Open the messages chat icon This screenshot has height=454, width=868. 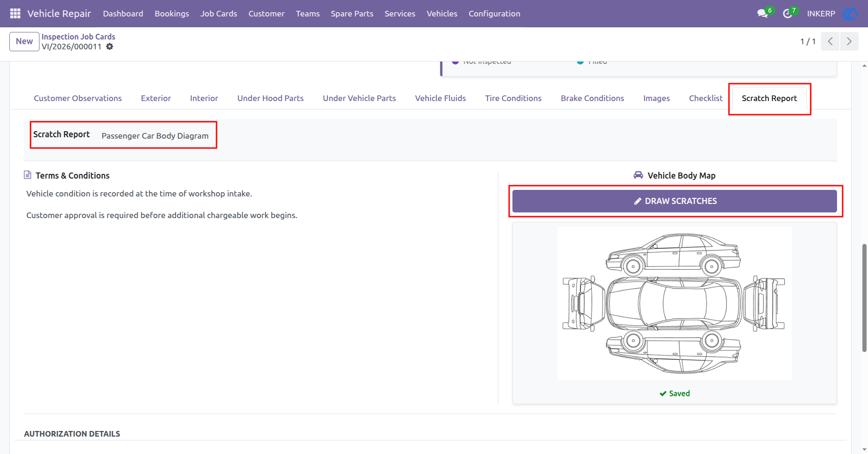[762, 14]
